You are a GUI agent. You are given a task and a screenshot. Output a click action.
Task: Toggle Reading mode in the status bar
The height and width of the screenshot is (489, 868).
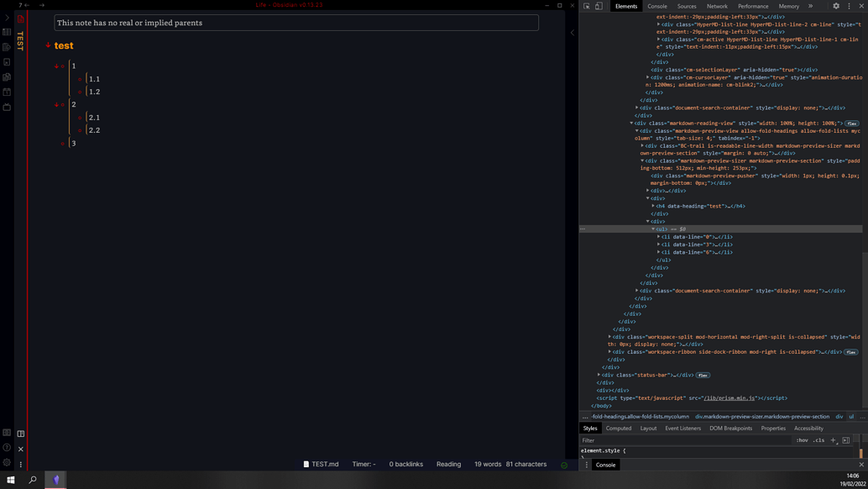click(x=448, y=464)
